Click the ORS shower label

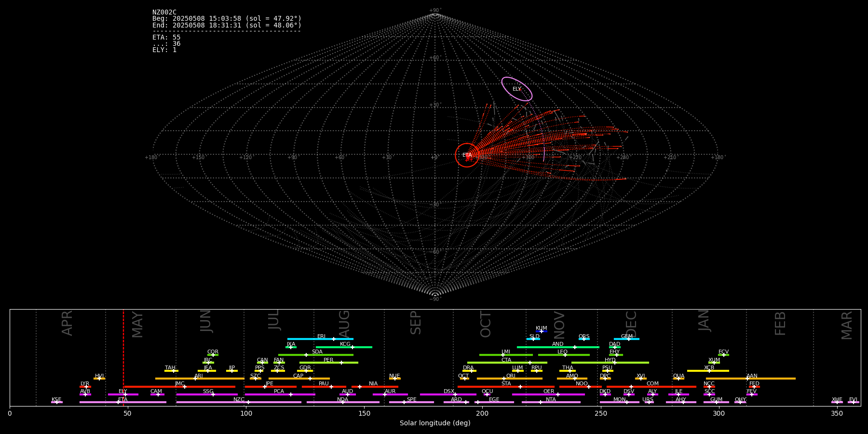[x=584, y=337]
